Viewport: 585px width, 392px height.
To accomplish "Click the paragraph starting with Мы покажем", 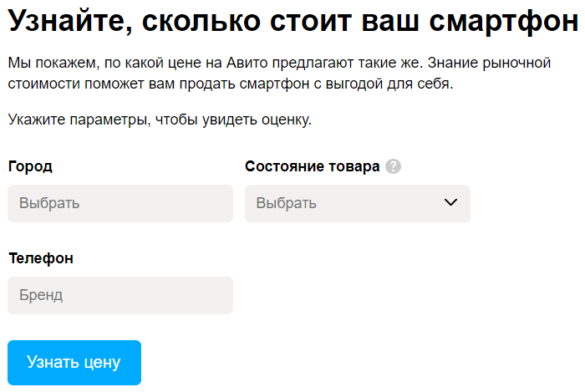I will pos(279,73).
